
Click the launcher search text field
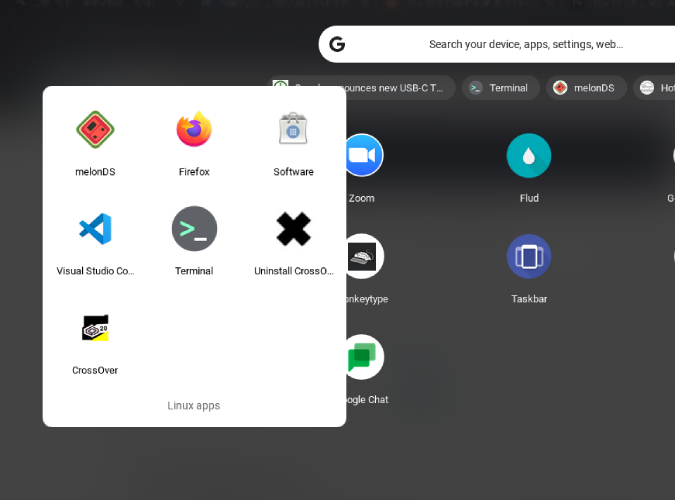click(525, 44)
